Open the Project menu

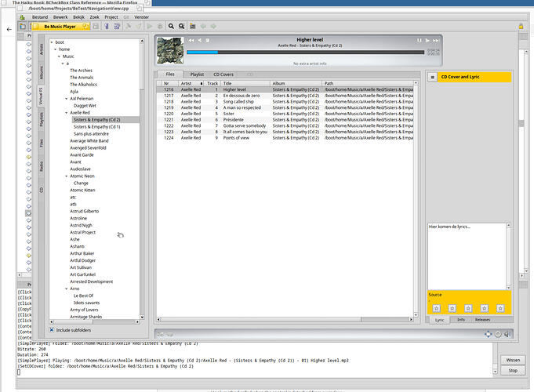coord(111,17)
